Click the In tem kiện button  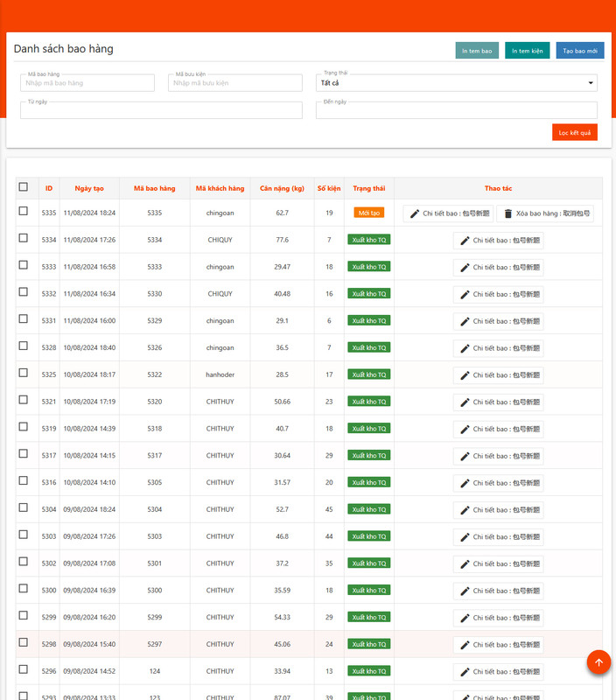click(x=527, y=51)
